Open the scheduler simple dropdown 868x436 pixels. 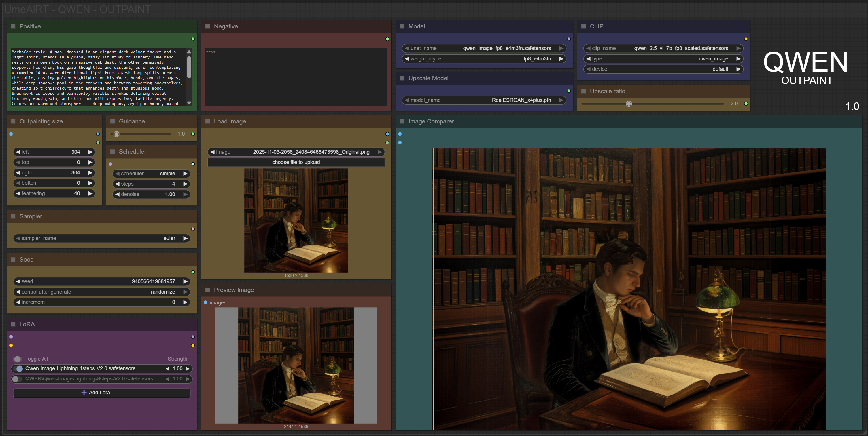click(x=151, y=173)
